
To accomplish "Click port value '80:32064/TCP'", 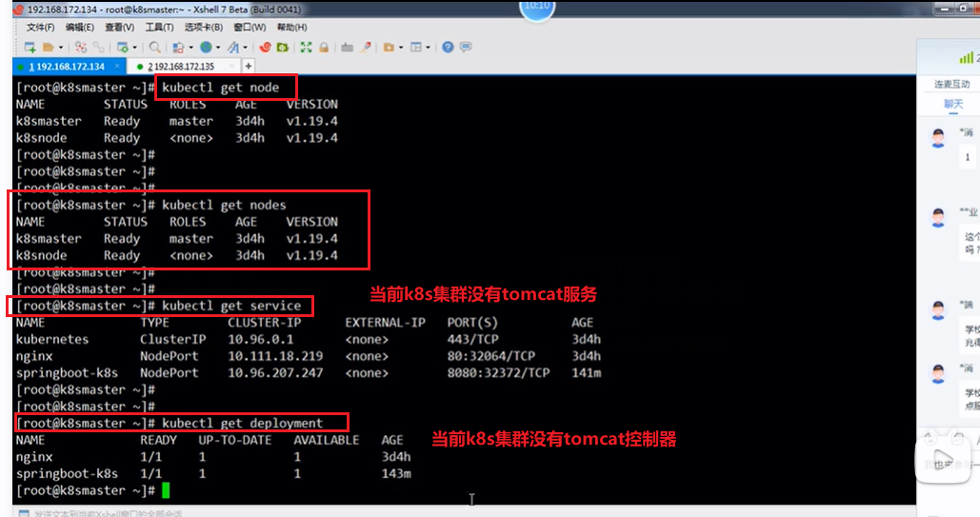I will coord(491,356).
